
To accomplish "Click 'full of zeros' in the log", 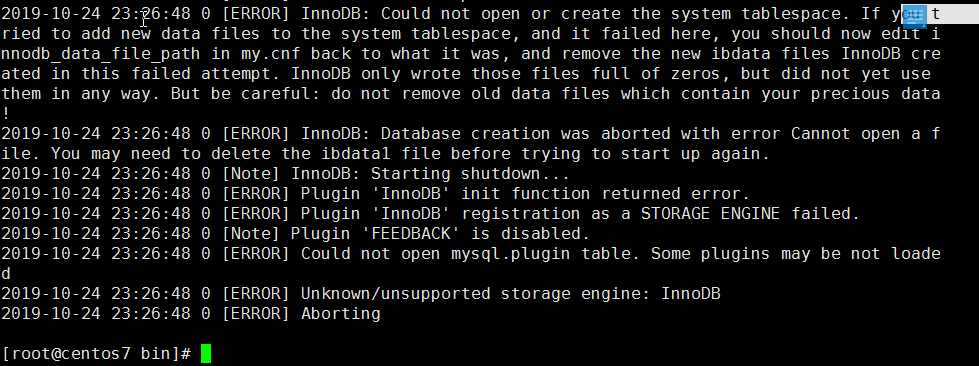I will 656,74.
